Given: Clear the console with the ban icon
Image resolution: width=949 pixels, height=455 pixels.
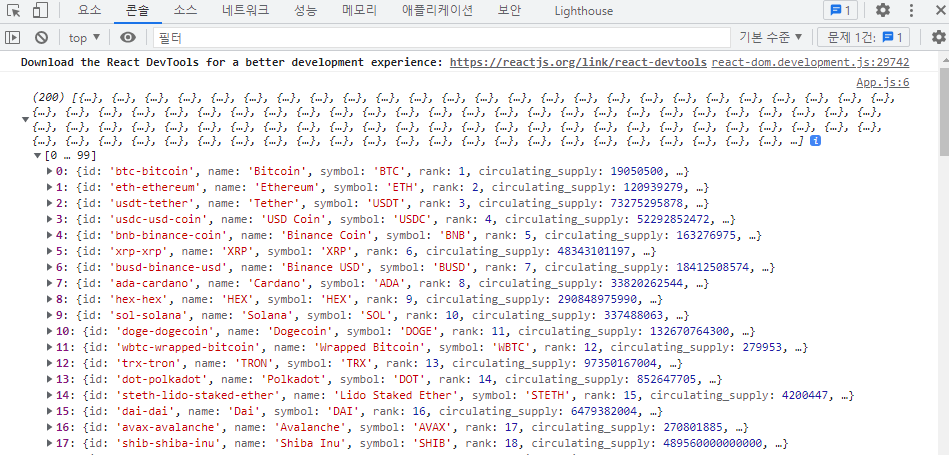Looking at the screenshot, I should (x=41, y=38).
